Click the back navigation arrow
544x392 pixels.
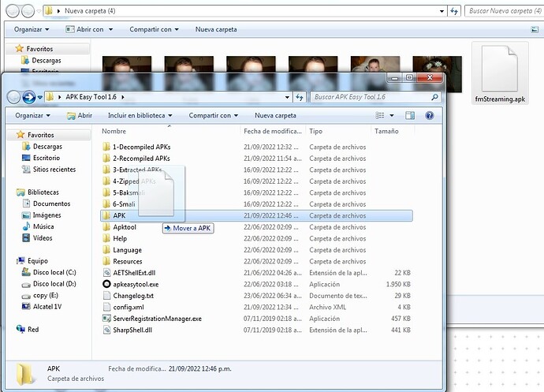[14, 97]
